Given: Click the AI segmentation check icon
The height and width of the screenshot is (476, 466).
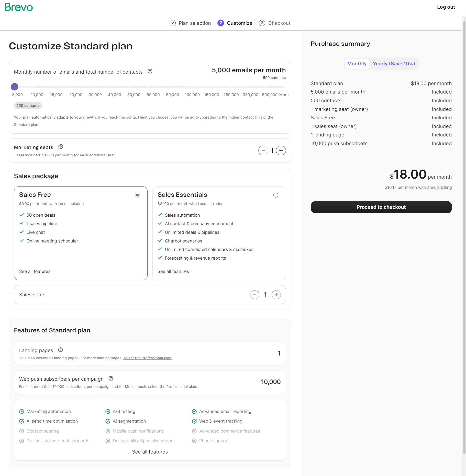Looking at the screenshot, I should click(108, 421).
